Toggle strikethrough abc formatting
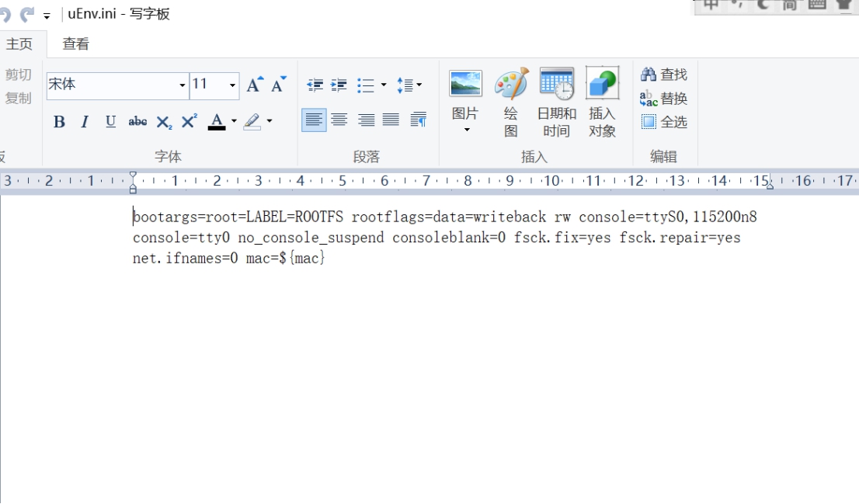The width and height of the screenshot is (859, 504). 137,122
